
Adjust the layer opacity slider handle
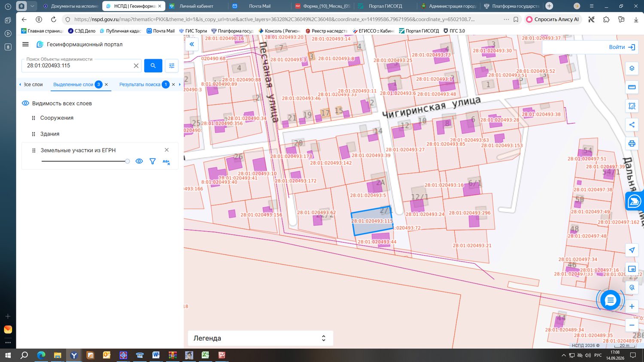[x=128, y=161]
